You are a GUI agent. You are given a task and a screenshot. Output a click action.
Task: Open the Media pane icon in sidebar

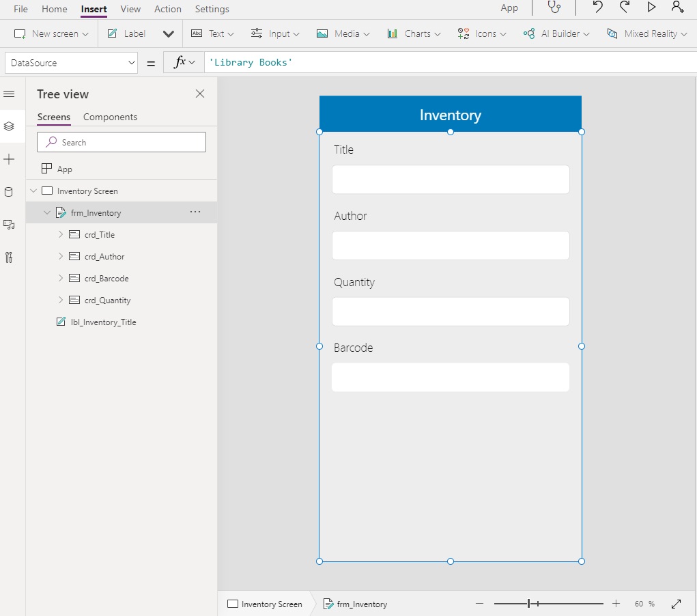tap(9, 225)
